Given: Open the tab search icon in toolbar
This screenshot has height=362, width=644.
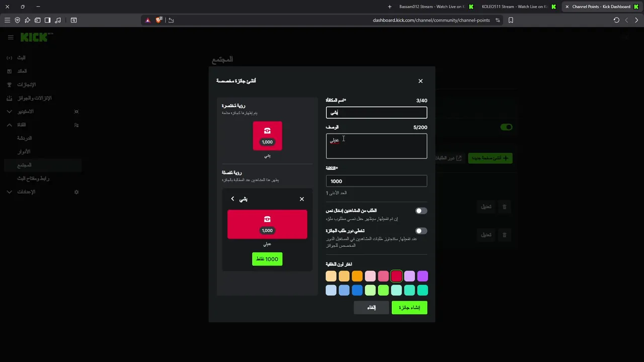Looking at the screenshot, I should point(73,20).
